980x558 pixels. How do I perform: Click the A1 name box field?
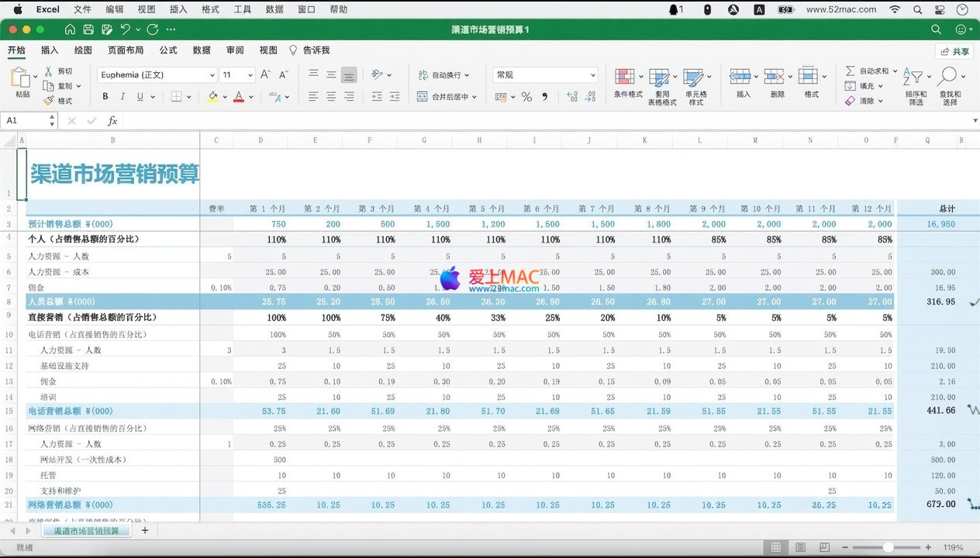[x=25, y=121]
